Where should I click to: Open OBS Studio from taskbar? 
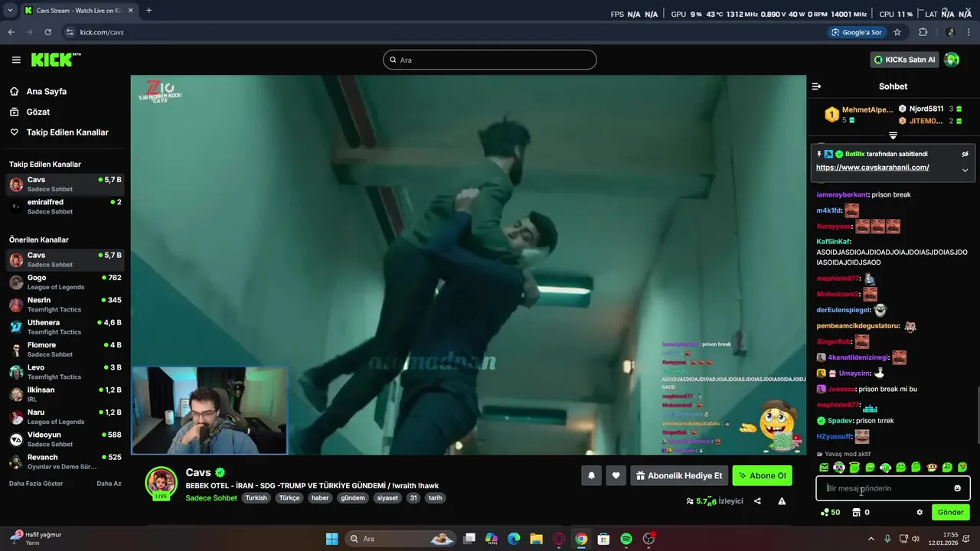click(x=648, y=539)
